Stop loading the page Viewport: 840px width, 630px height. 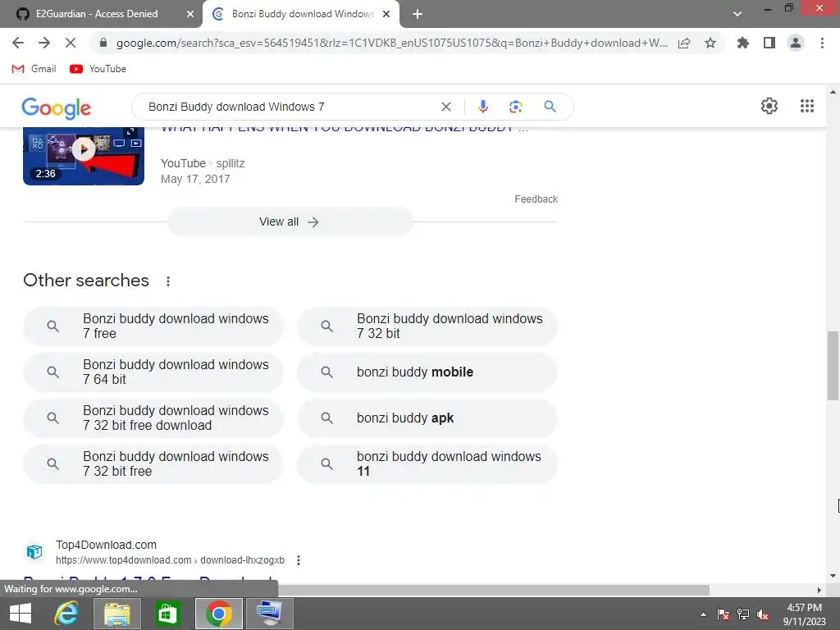click(x=71, y=43)
